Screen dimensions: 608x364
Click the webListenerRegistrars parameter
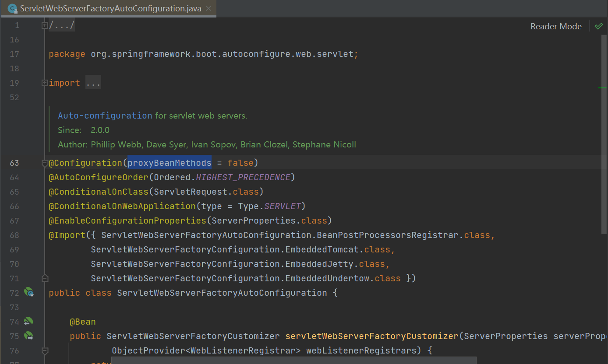coord(361,350)
